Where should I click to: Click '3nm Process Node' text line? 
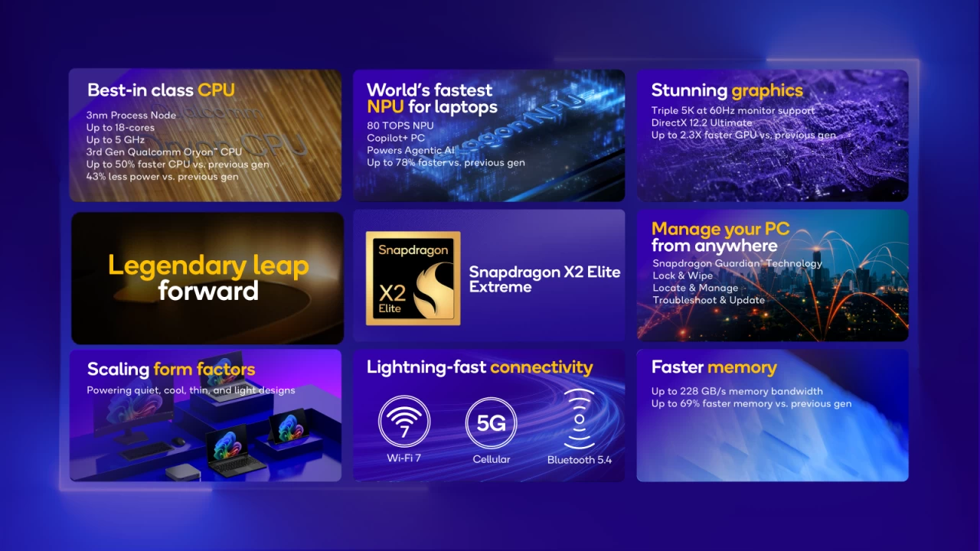pos(131,116)
